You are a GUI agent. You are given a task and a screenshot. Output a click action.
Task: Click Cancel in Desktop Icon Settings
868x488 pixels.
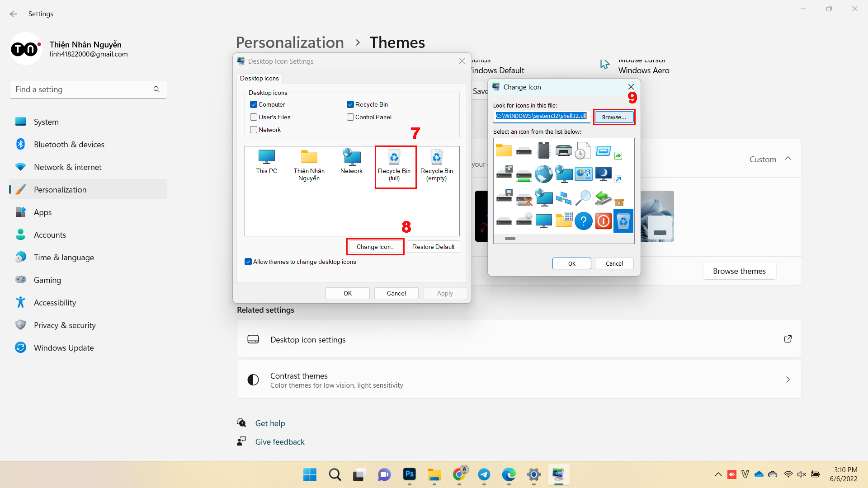coord(396,293)
